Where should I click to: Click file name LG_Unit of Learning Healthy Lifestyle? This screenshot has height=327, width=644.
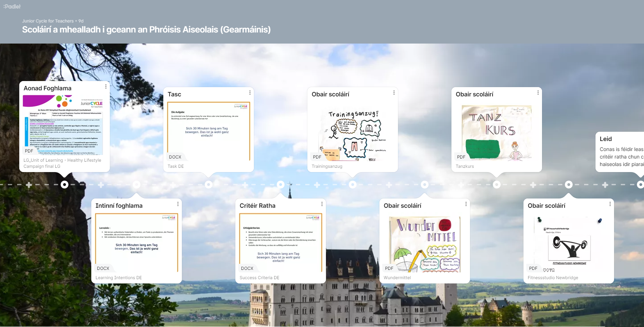click(62, 163)
